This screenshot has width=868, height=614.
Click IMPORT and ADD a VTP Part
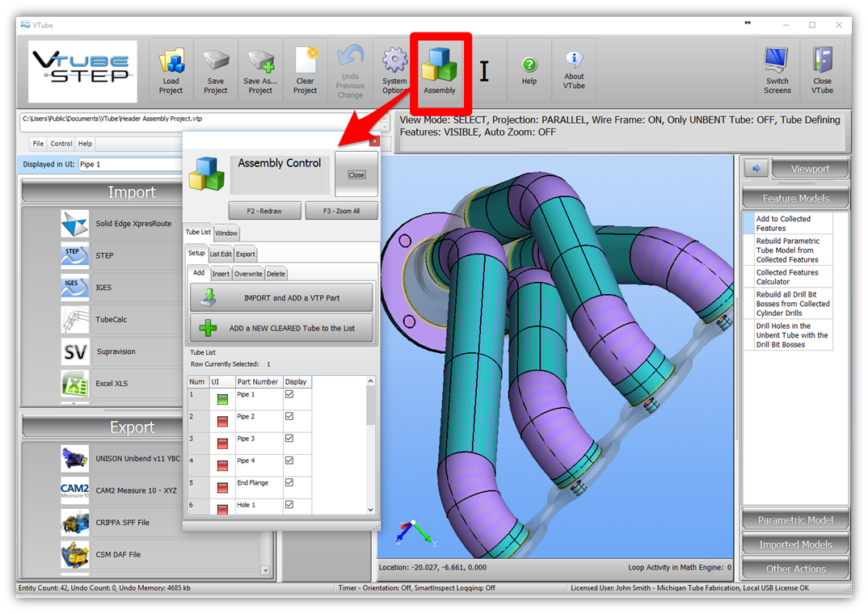coord(281,298)
